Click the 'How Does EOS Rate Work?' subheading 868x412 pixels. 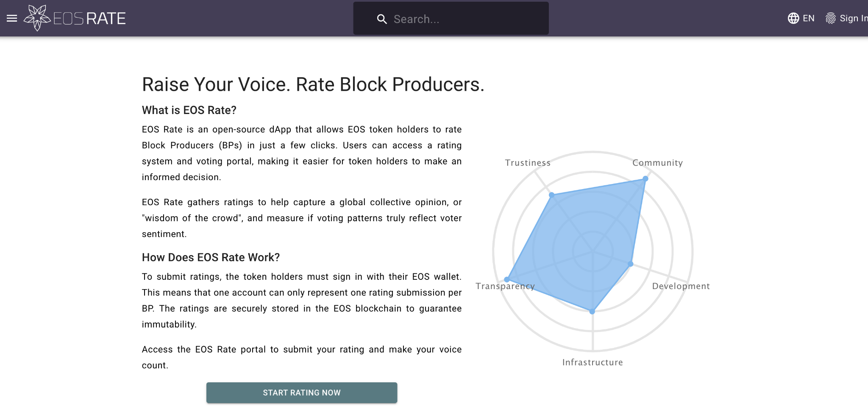click(x=211, y=257)
